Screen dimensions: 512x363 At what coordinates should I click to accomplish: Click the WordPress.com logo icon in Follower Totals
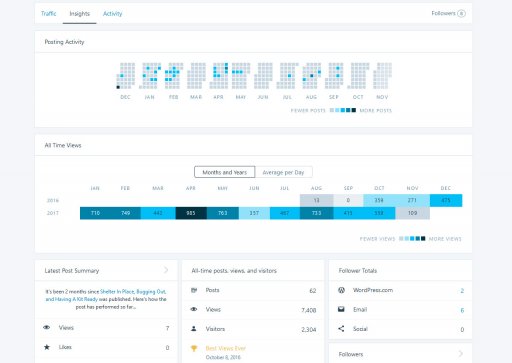pyautogui.click(x=341, y=290)
